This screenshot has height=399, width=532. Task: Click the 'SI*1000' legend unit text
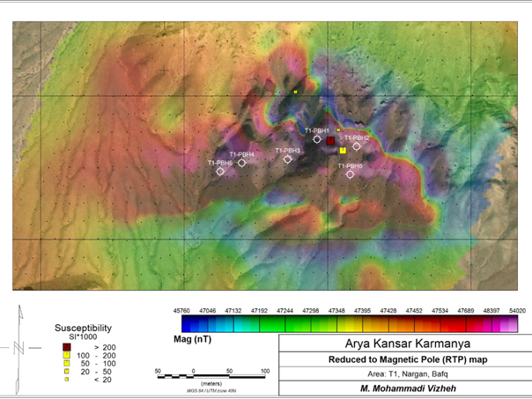(83, 337)
